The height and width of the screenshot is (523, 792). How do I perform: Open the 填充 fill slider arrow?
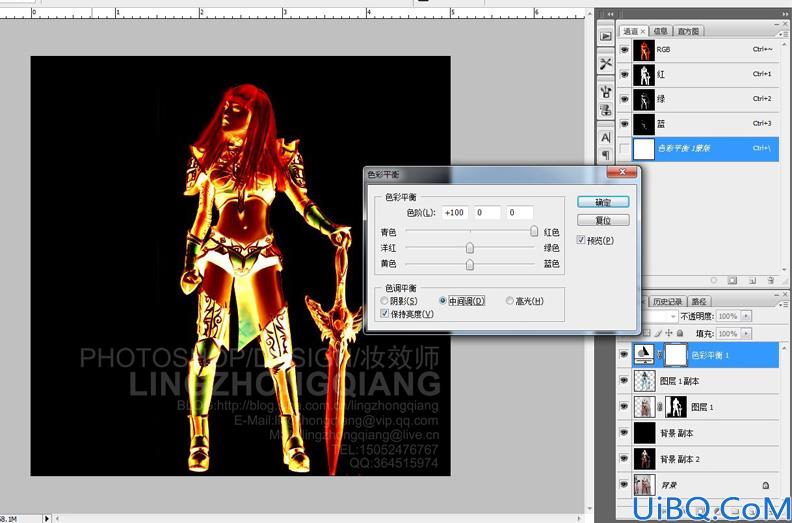click(x=747, y=334)
